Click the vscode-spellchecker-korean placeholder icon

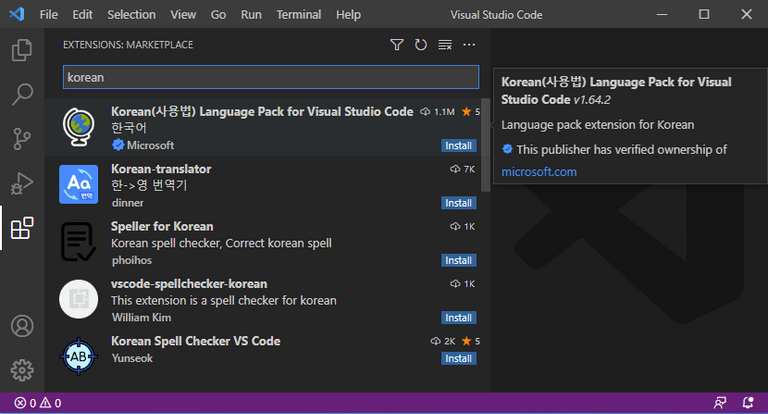click(x=78, y=299)
